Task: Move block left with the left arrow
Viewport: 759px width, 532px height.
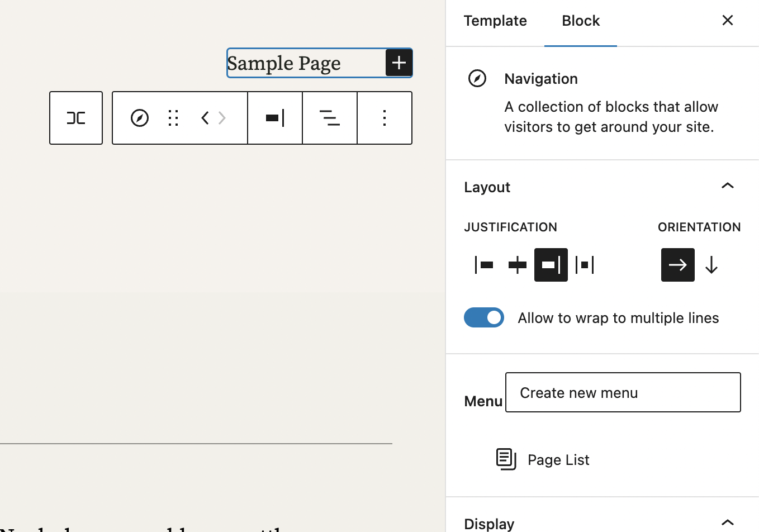Action: (205, 118)
